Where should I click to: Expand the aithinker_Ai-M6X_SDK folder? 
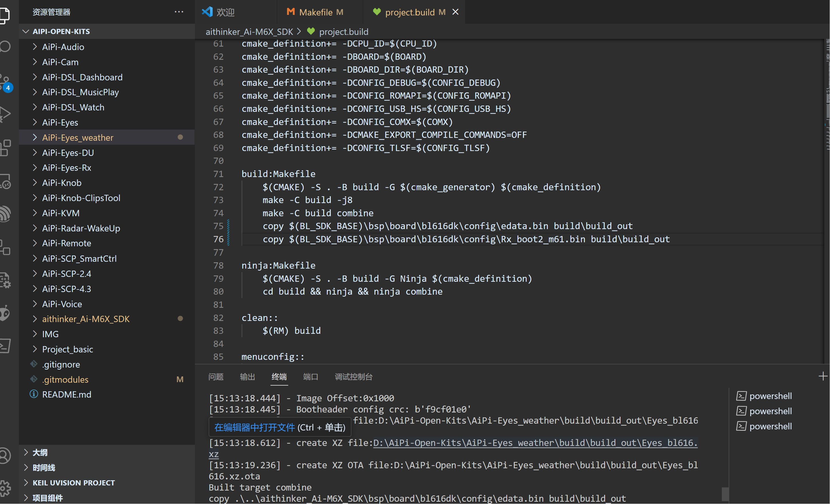pyautogui.click(x=106, y=319)
